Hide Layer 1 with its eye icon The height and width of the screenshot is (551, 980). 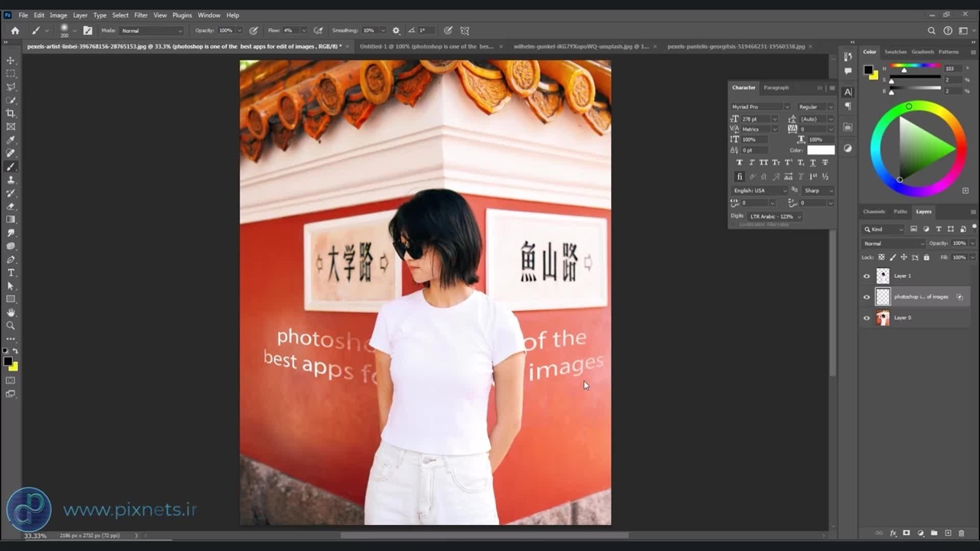[867, 275]
